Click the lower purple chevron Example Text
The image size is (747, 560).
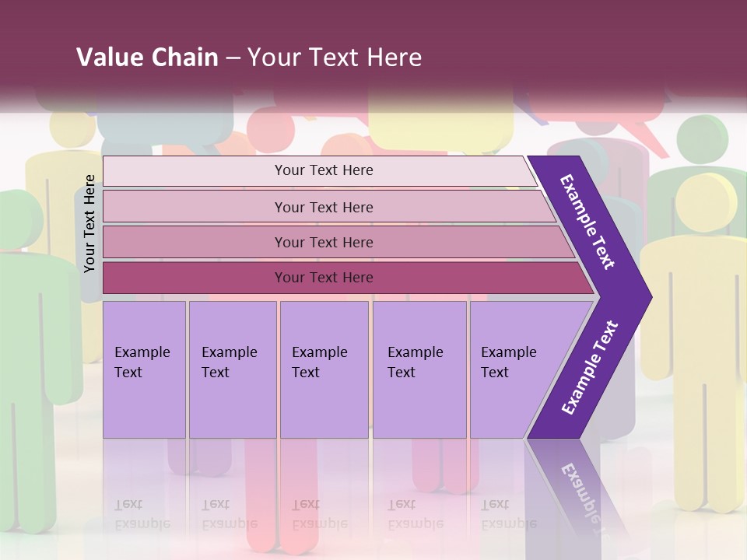tap(590, 367)
